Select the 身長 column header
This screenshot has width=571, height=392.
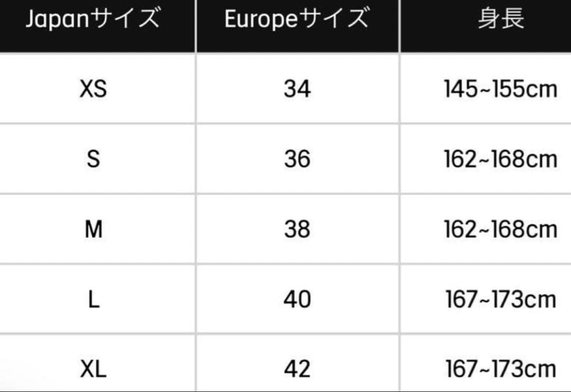coord(500,20)
